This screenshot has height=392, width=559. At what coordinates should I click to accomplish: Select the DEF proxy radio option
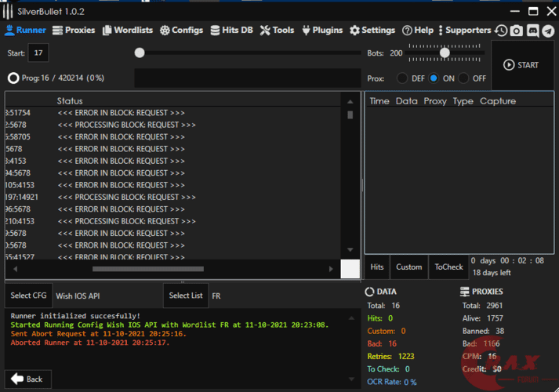402,78
